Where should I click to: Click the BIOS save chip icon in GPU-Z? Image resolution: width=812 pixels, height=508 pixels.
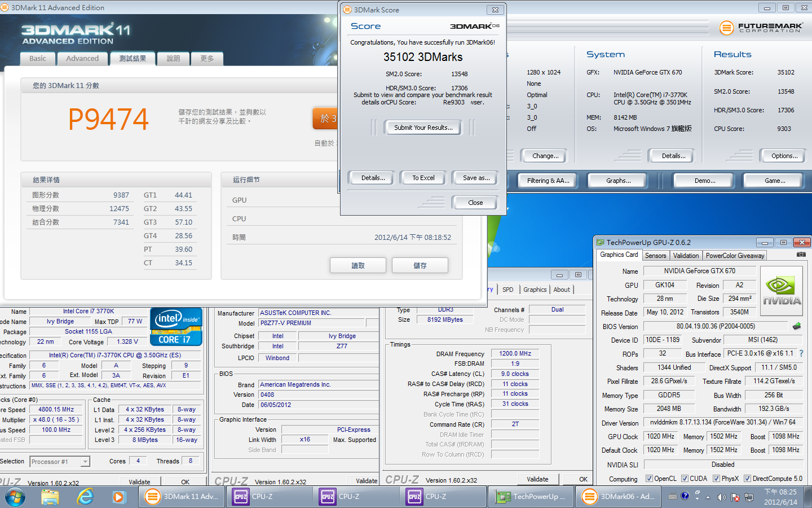click(797, 326)
